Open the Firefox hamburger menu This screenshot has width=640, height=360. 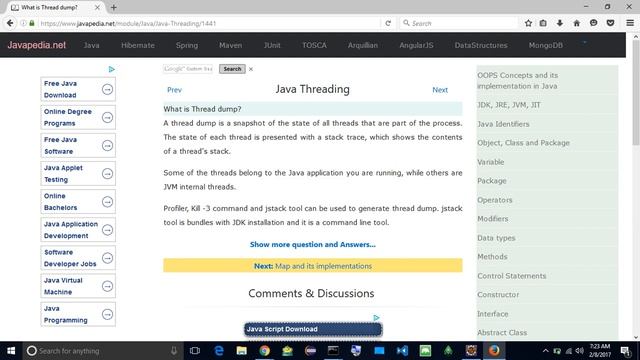point(630,23)
